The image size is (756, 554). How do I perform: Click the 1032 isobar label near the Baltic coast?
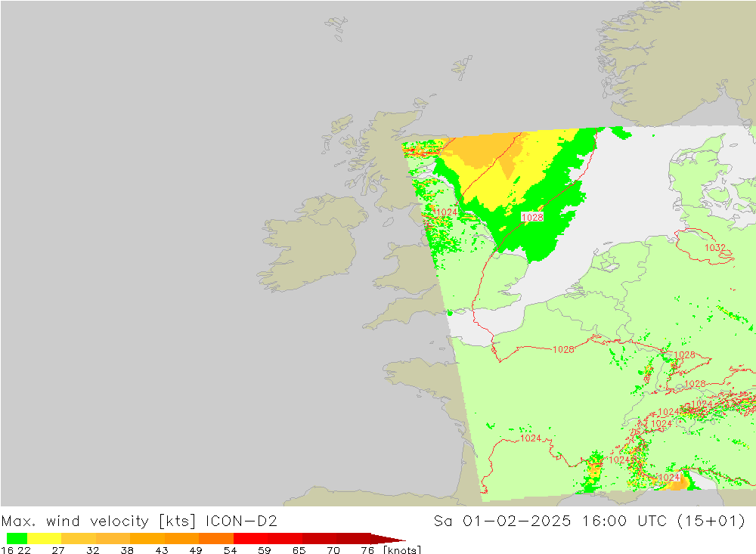[x=715, y=247]
